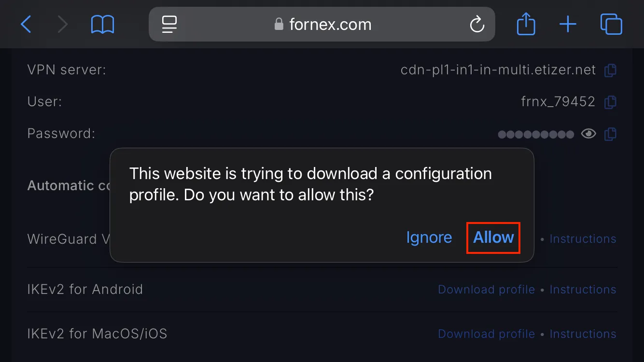Copy the VPN server address
The width and height of the screenshot is (644, 362).
611,70
